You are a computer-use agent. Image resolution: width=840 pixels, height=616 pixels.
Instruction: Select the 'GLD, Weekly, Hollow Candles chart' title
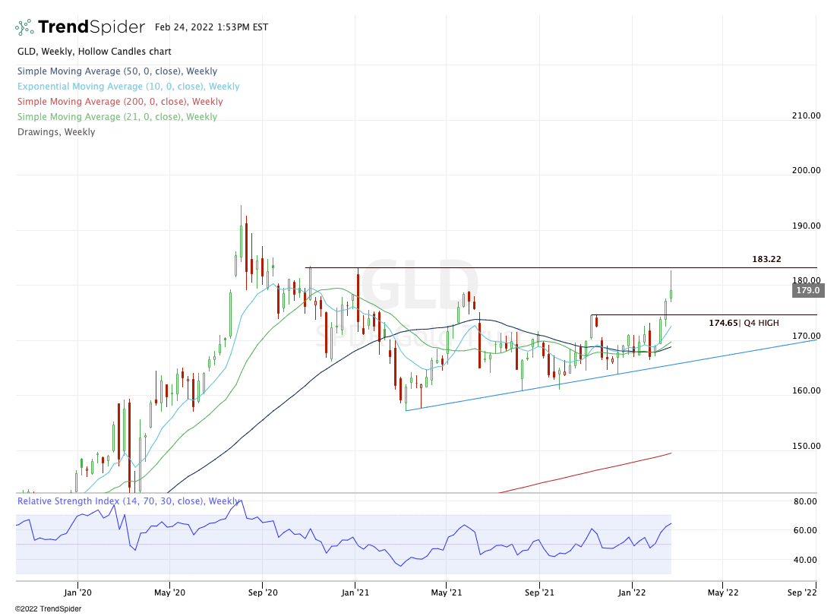tap(94, 52)
